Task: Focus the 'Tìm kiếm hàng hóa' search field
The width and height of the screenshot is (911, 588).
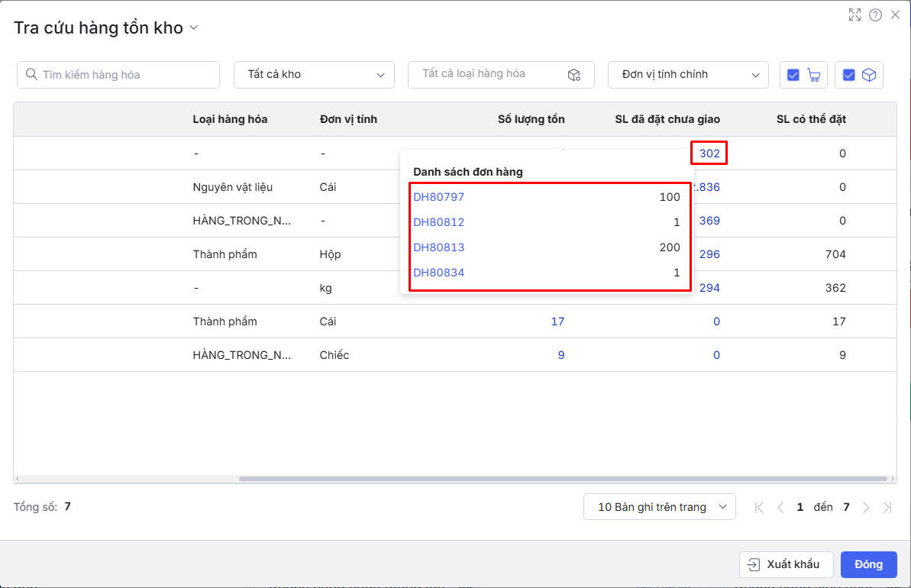Action: pos(118,75)
